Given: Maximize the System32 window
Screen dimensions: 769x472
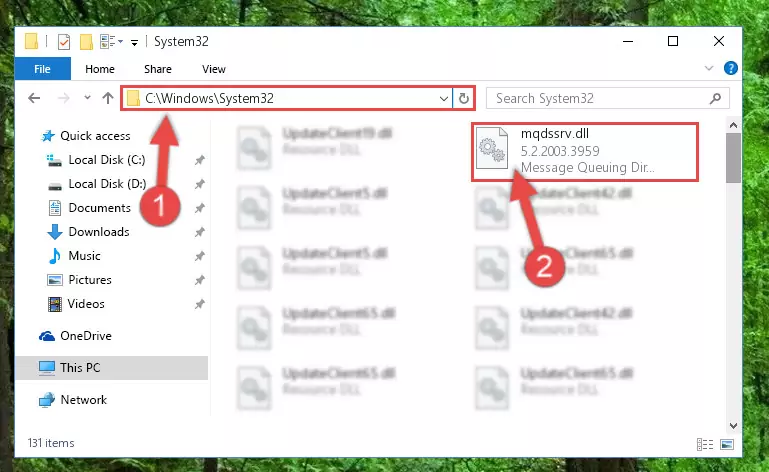Looking at the screenshot, I should 673,42.
